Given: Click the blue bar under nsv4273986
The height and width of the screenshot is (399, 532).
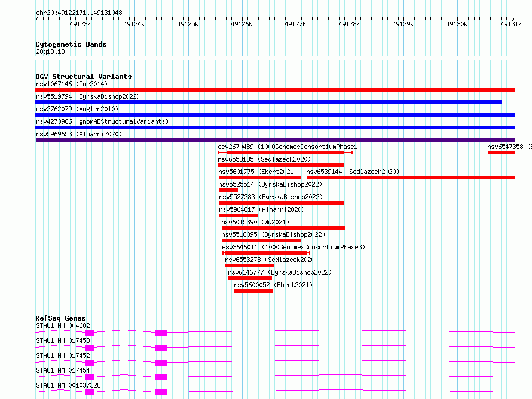Looking at the screenshot, I should tap(275, 127).
